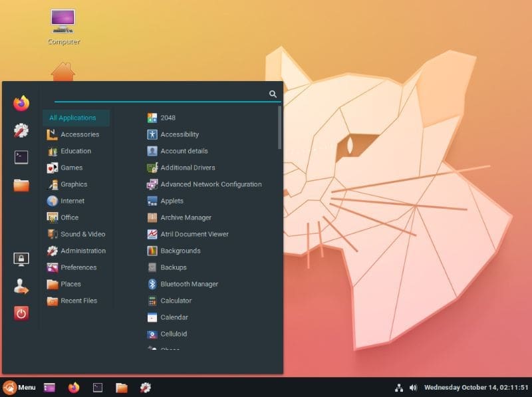The image size is (532, 397).
Task: Select the All Applications category
Action: point(76,118)
